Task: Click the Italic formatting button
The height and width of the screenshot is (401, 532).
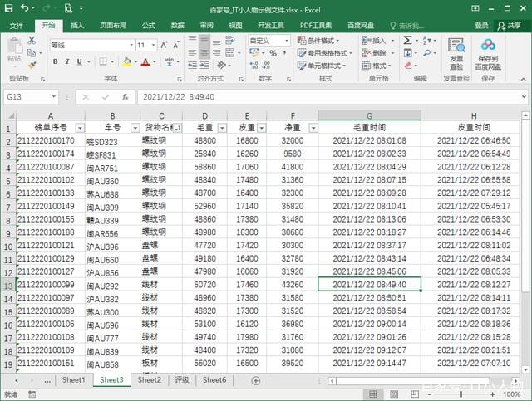Action: click(x=67, y=61)
